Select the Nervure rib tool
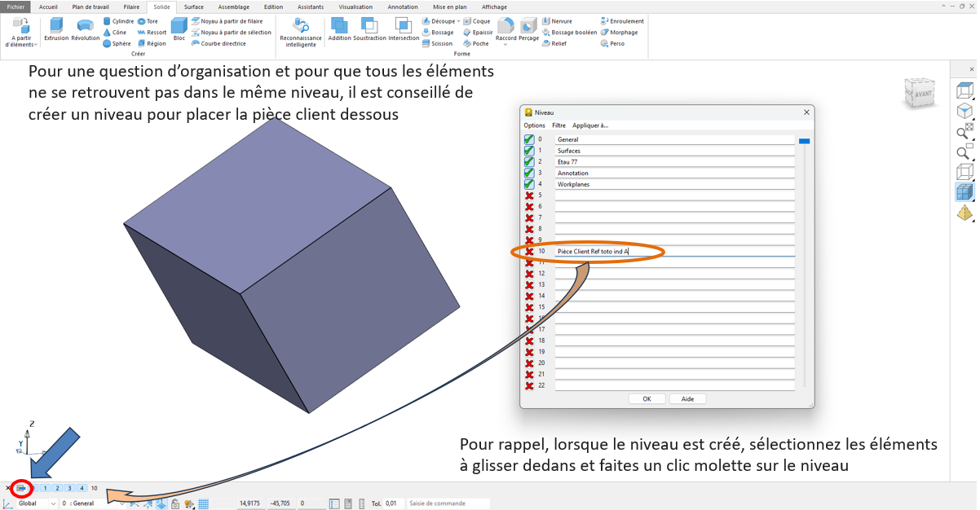The image size is (980, 510). 558,21
